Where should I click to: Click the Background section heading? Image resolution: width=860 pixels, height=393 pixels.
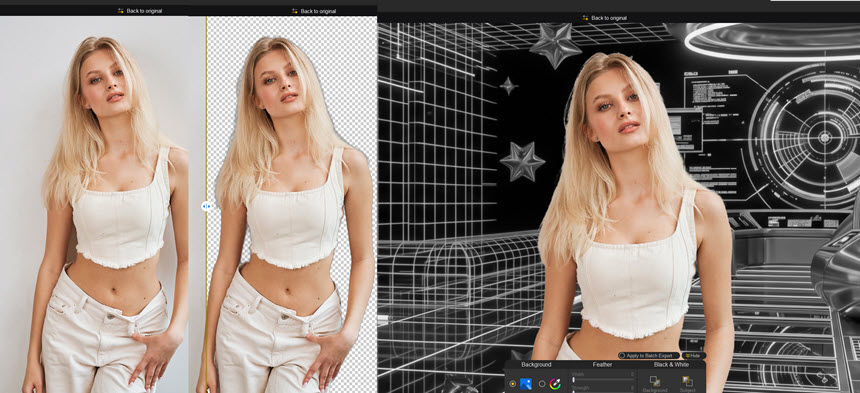536,364
